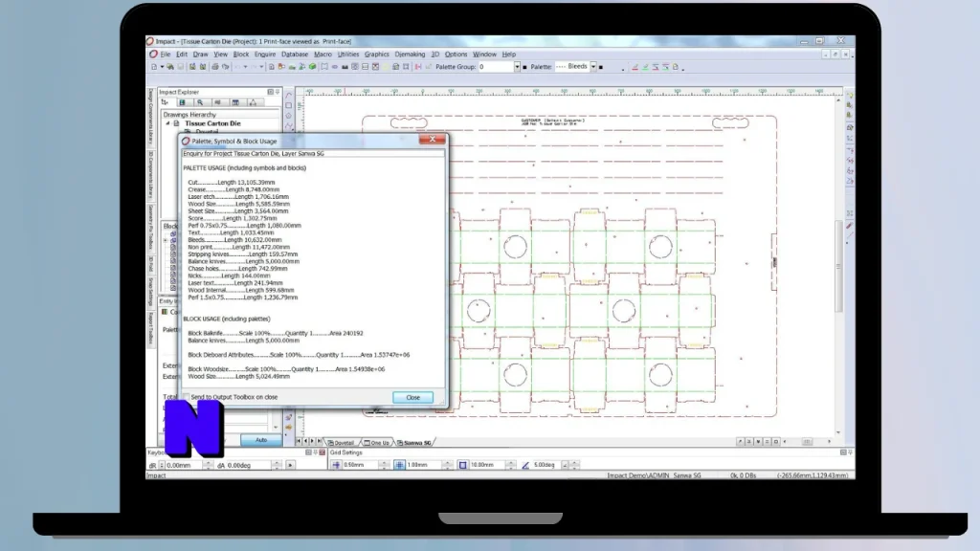Screen dimensions: 980x551
Task: Click stepper beside dR 0.00mm field
Action: point(208,465)
